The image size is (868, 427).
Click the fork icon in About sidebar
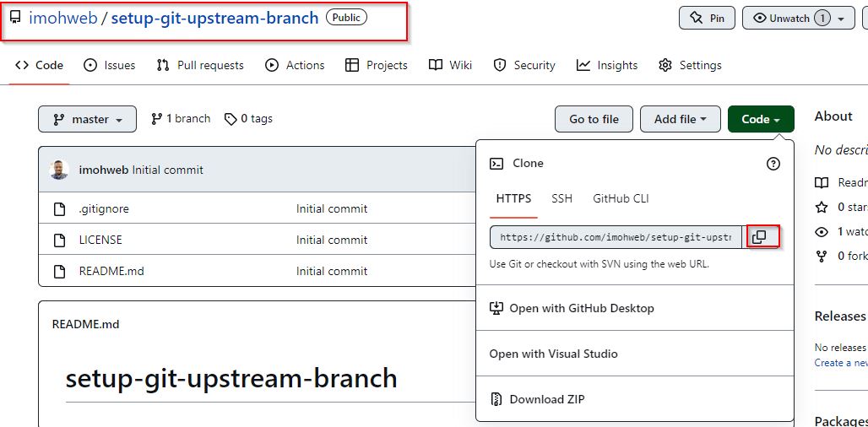pos(822,256)
